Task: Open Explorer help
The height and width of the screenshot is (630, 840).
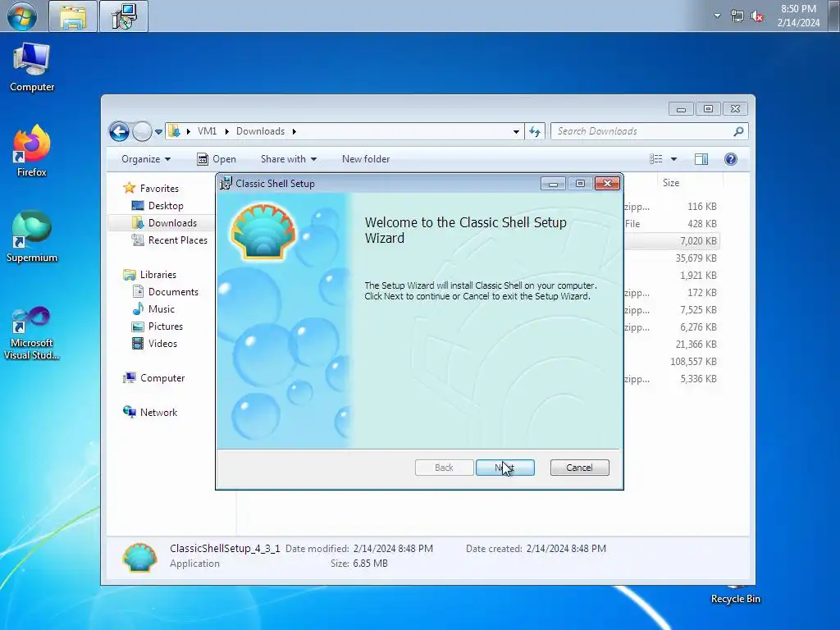Action: tap(731, 159)
